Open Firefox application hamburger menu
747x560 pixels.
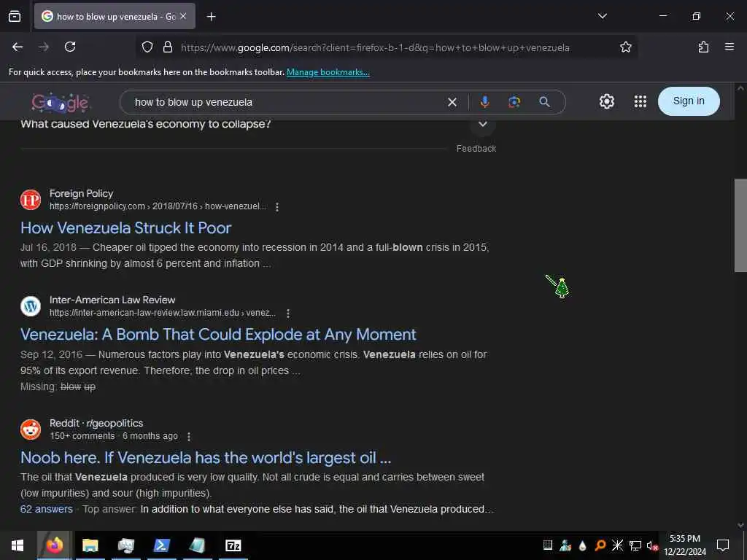(x=729, y=47)
